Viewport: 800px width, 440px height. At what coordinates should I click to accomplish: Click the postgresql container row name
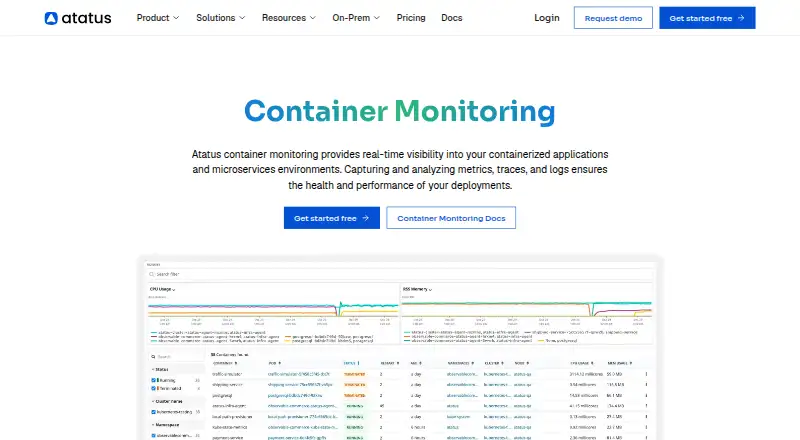[x=222, y=396]
